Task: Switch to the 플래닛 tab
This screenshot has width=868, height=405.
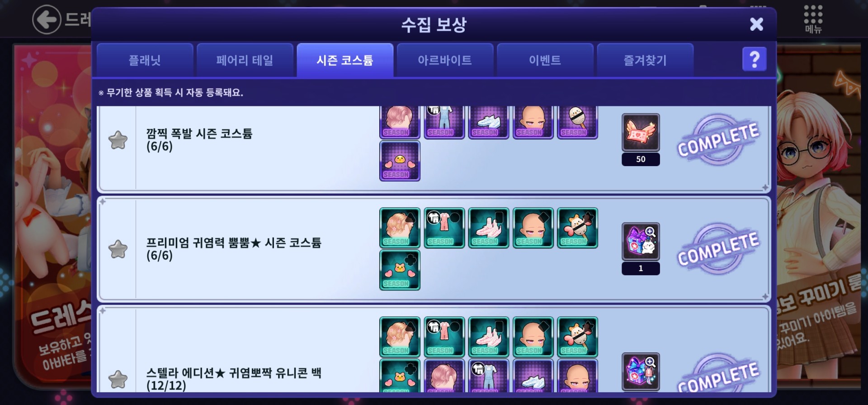Action: click(x=145, y=60)
